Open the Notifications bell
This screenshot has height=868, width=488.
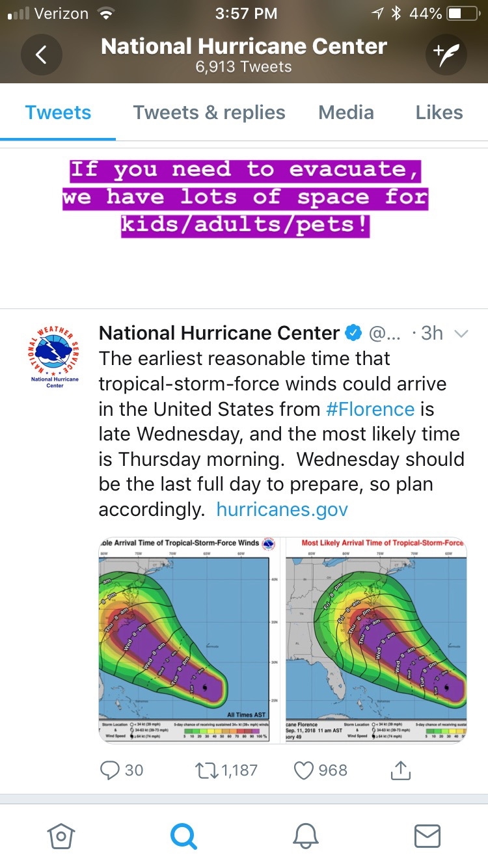tap(305, 836)
